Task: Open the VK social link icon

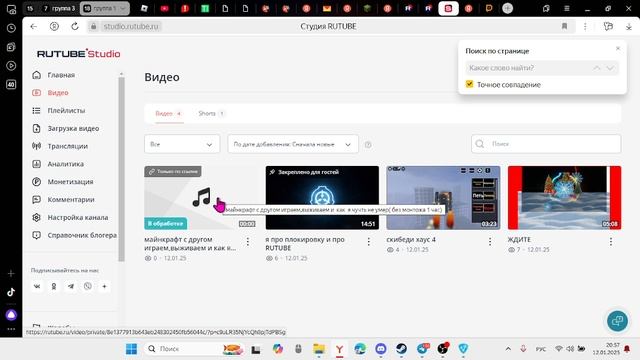Action: tap(37, 287)
